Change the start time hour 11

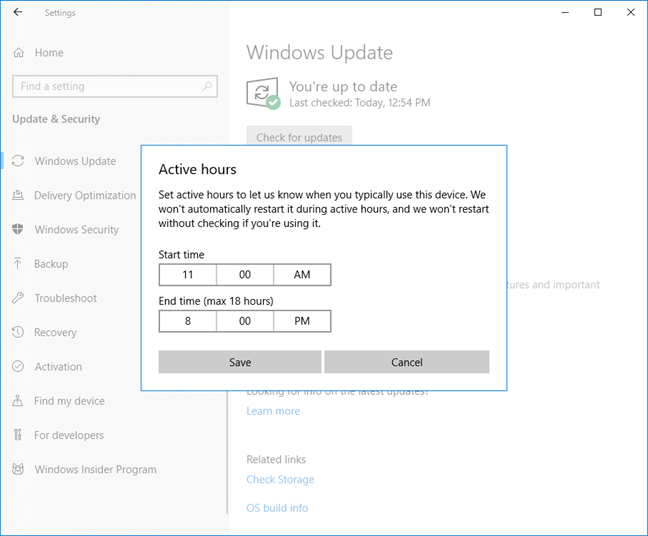pos(188,275)
